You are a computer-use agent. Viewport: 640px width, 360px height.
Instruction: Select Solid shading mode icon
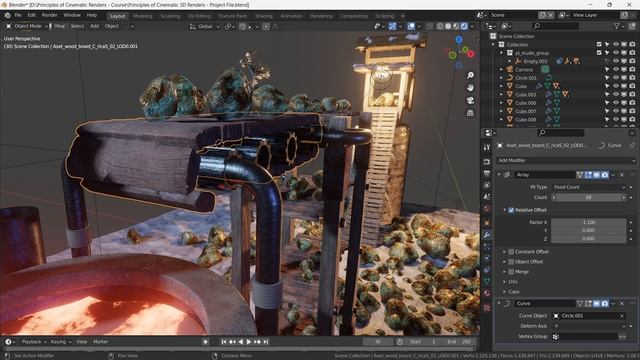coord(448,26)
